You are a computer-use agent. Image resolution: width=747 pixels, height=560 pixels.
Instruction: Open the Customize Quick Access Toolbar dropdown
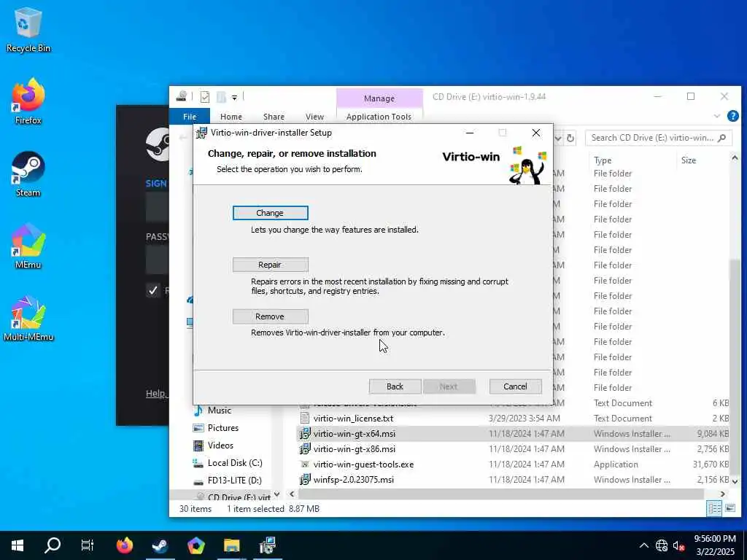tap(234, 98)
